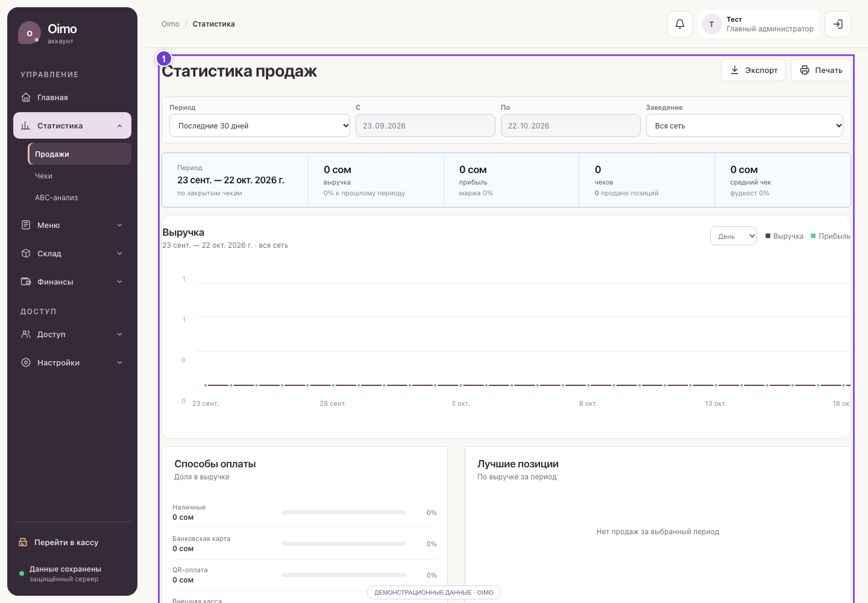The height and width of the screenshot is (603, 868).
Task: Open the Чеки submenu item
Action: click(80, 175)
